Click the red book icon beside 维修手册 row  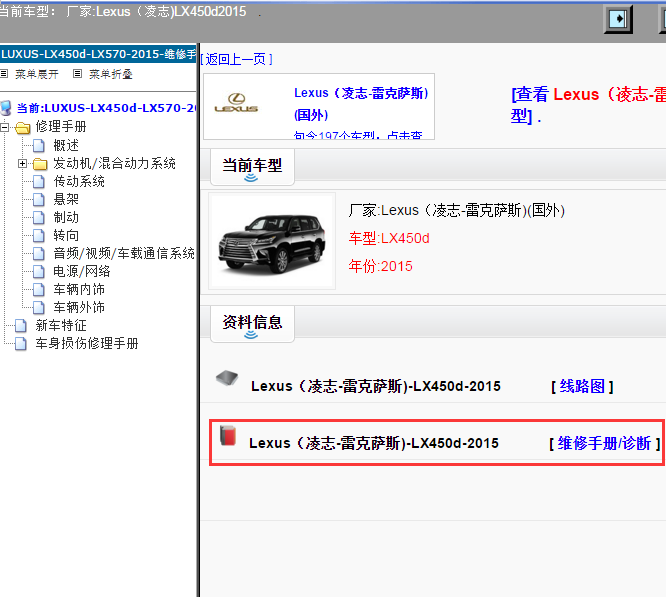pyautogui.click(x=228, y=436)
